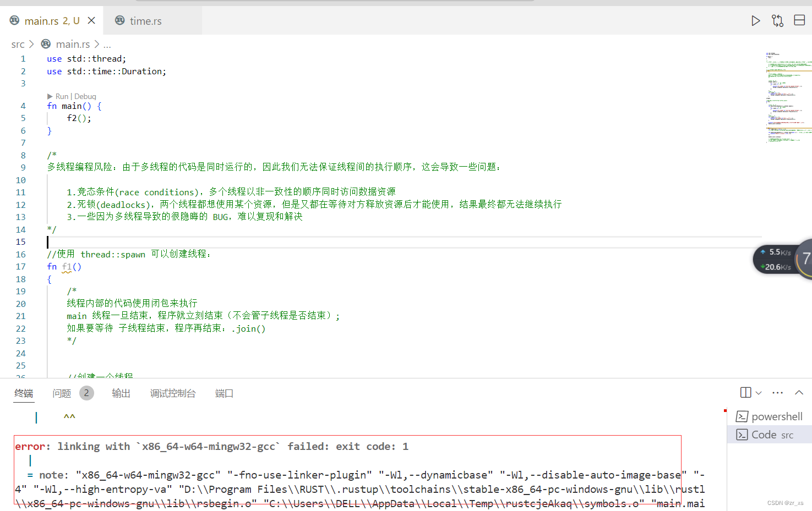
Task: Switch to the time.rs tab
Action: (145, 20)
